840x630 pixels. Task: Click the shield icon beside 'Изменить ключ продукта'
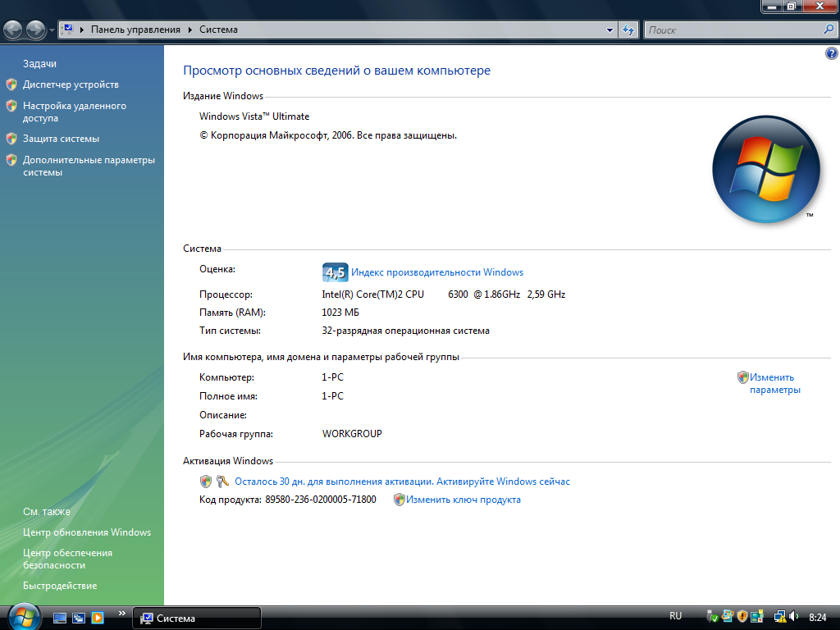(399, 500)
